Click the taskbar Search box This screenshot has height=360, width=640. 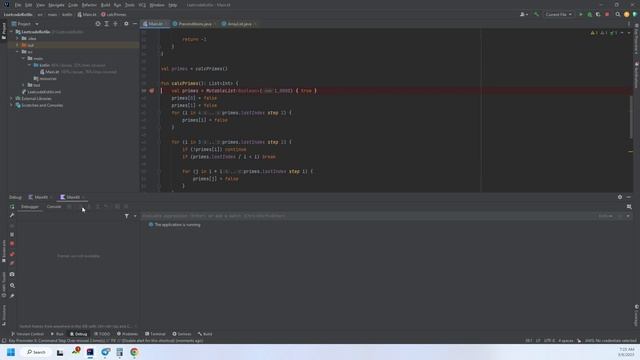(x=36, y=352)
